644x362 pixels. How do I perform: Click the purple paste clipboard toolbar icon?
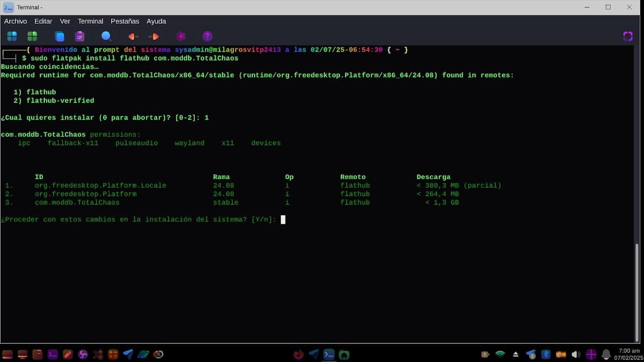click(x=79, y=36)
